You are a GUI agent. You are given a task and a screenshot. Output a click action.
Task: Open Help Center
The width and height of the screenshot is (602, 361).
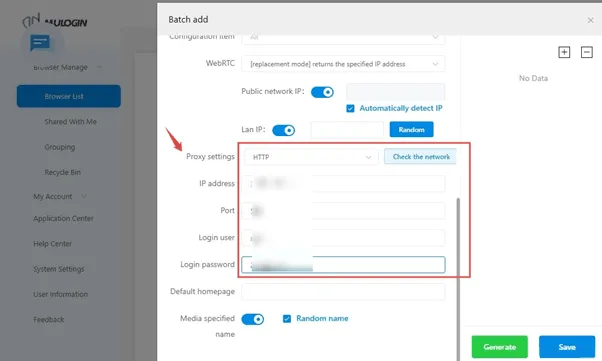52,244
